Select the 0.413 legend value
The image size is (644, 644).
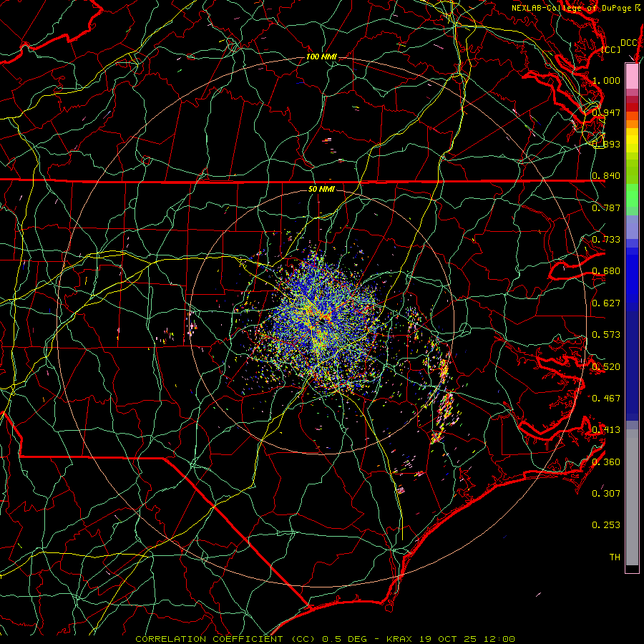point(606,430)
